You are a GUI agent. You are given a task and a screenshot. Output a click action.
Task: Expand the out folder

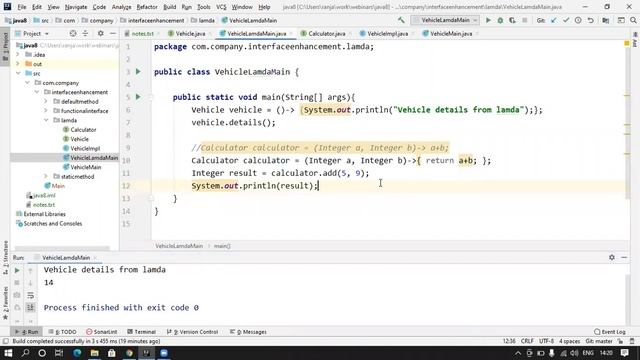click(x=18, y=64)
